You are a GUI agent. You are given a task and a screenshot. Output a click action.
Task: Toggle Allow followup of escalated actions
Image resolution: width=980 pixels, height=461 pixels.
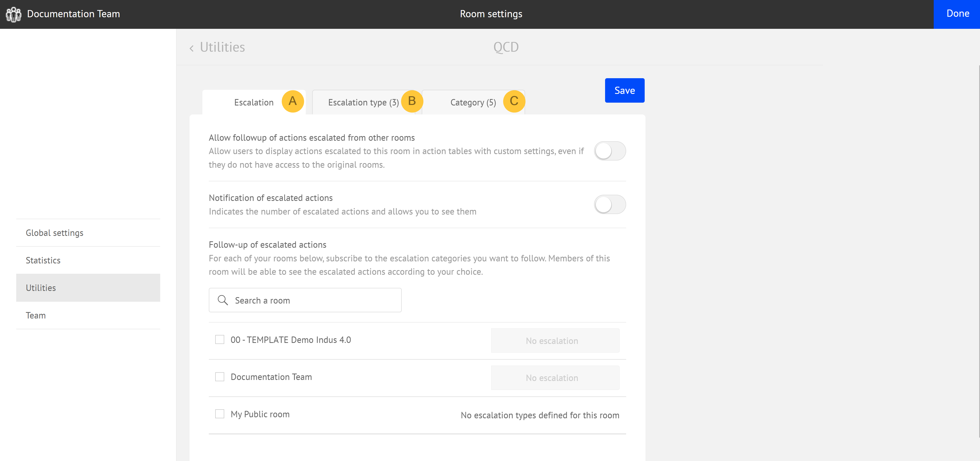pyautogui.click(x=610, y=151)
